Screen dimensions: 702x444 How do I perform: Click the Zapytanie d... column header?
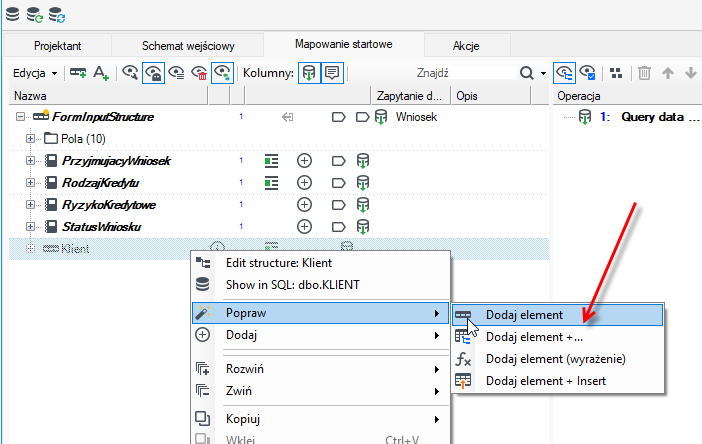(x=411, y=96)
